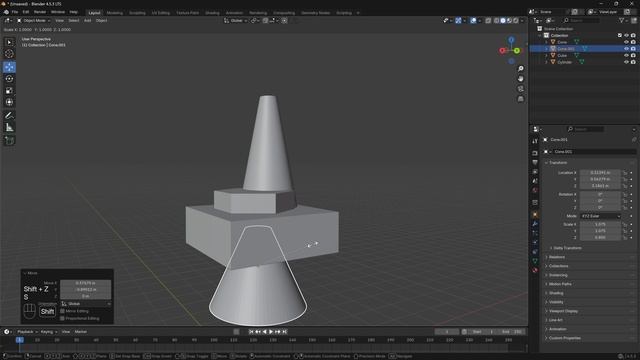Screen dimensions: 640x360
Task: Pick the Annotate pencil tool
Action: (9, 116)
